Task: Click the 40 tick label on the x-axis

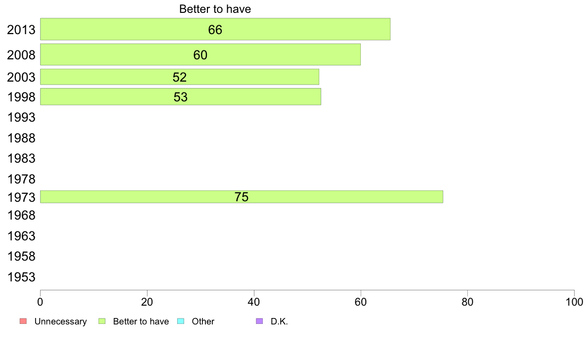Action: [x=254, y=302]
